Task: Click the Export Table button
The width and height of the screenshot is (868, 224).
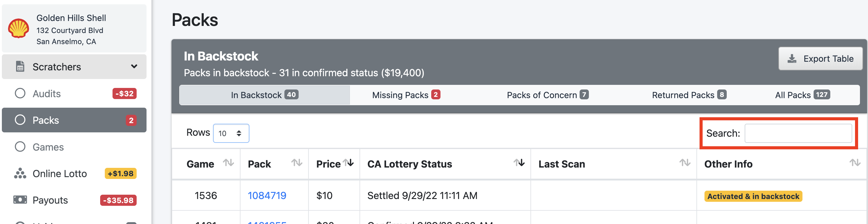Action: click(820, 59)
